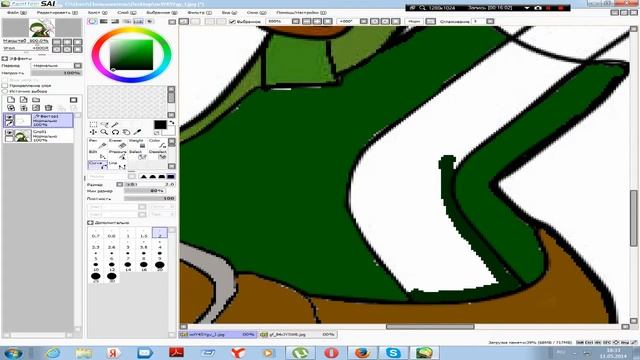Viewport: 640px width, 360px height.
Task: Select the Select vector tool
Action: (137, 154)
